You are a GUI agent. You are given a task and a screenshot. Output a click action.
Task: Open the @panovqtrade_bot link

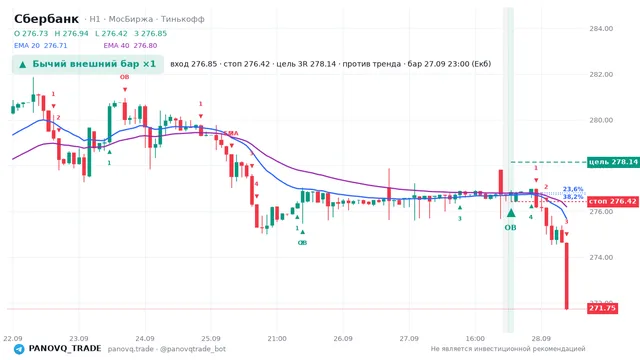coord(193,349)
